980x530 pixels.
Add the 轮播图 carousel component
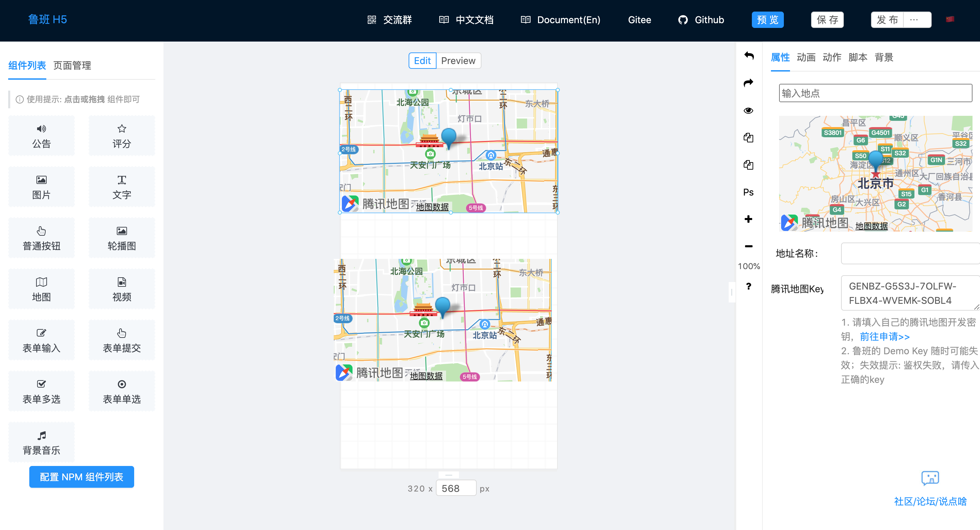tap(122, 238)
